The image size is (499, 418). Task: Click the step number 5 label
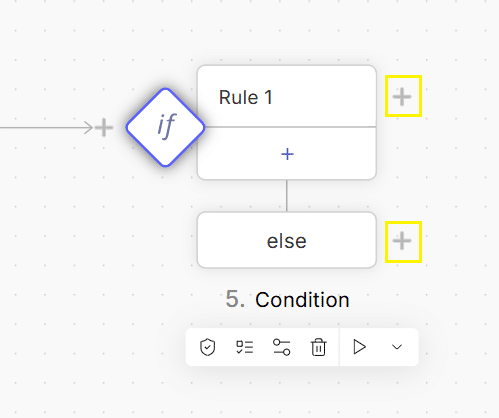pyautogui.click(x=235, y=299)
